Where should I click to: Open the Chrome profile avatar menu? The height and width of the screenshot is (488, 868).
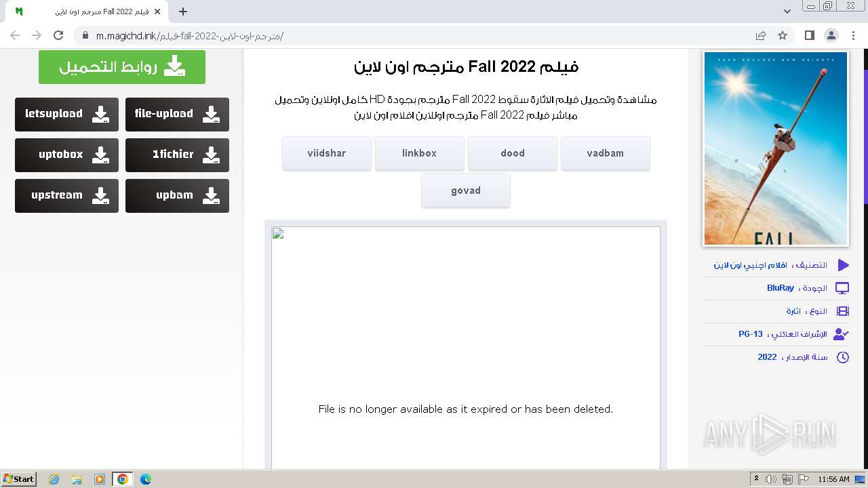pos(831,35)
